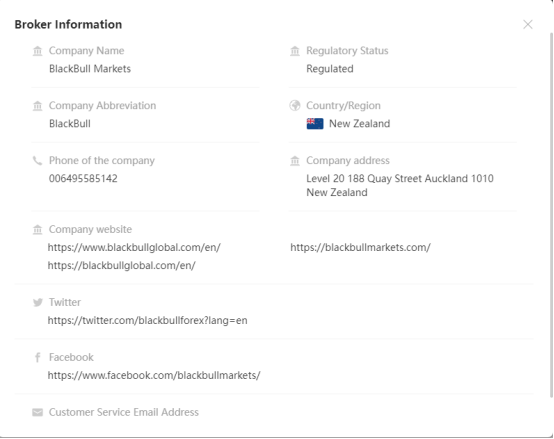Click the envelope icon for Customer Service Email
Viewport: 554px width, 439px height.
37,413
